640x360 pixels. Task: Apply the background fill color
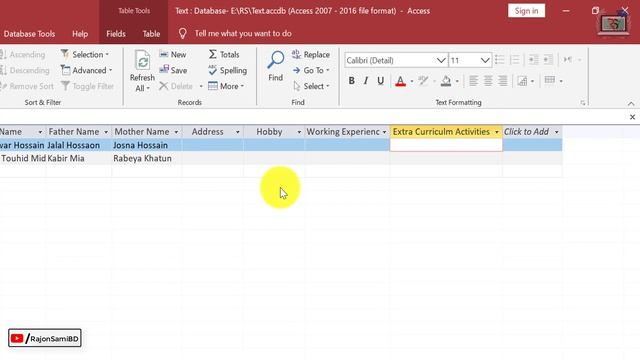(446, 81)
